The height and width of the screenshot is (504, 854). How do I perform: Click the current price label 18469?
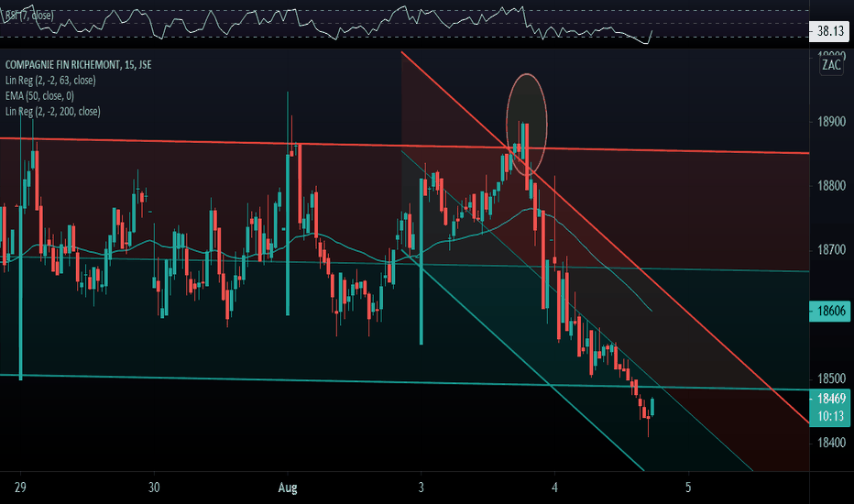tap(830, 399)
